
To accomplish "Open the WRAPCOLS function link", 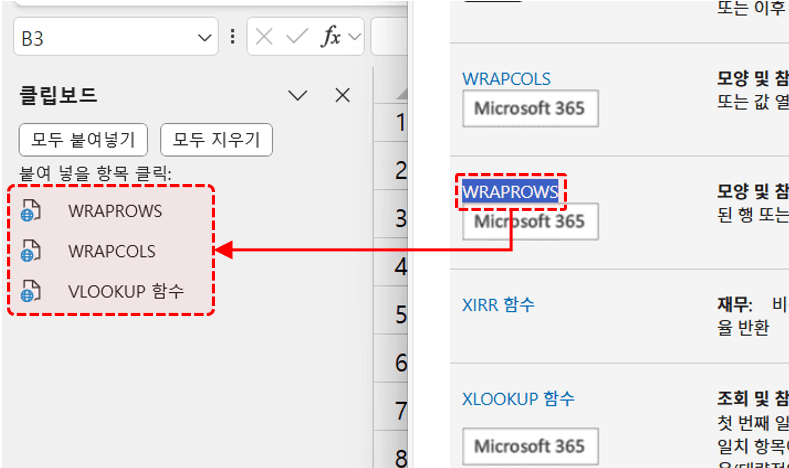I will [506, 78].
